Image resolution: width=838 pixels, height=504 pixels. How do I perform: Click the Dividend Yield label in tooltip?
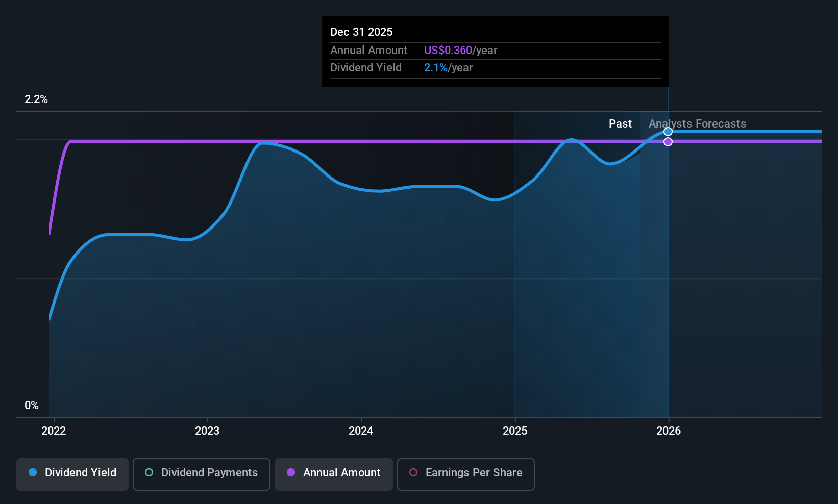click(366, 68)
